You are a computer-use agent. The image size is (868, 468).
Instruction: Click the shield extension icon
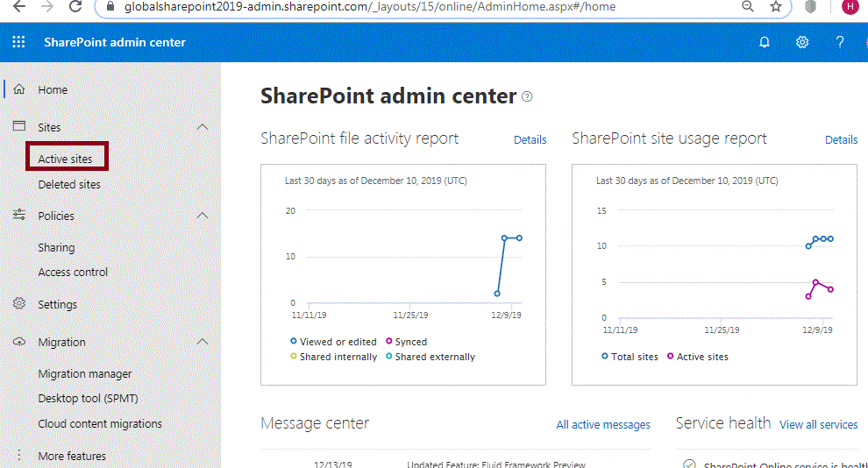pos(810,7)
